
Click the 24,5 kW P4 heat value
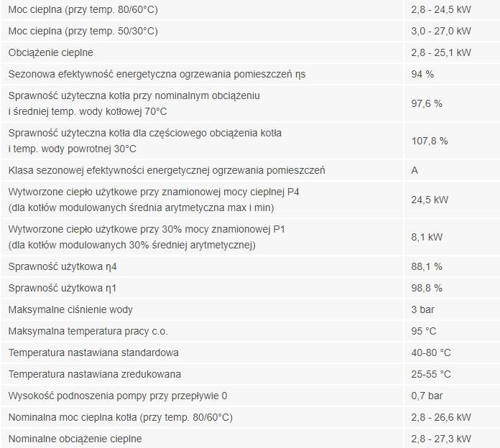click(x=430, y=200)
